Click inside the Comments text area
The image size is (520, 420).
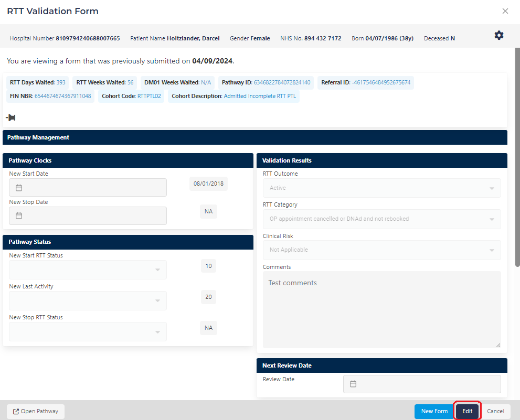point(381,309)
